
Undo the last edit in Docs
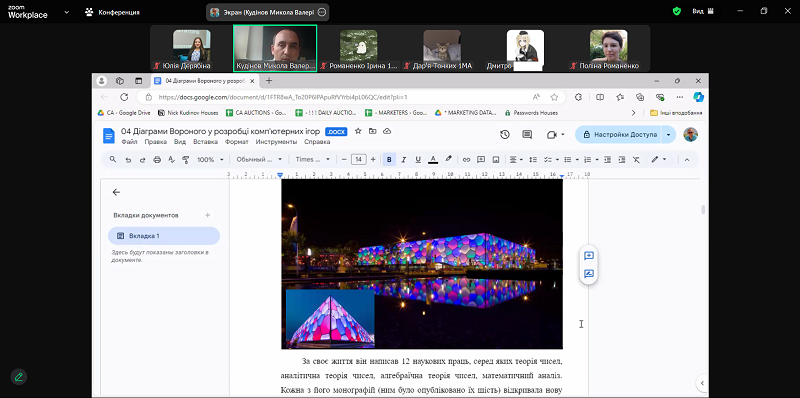128,160
